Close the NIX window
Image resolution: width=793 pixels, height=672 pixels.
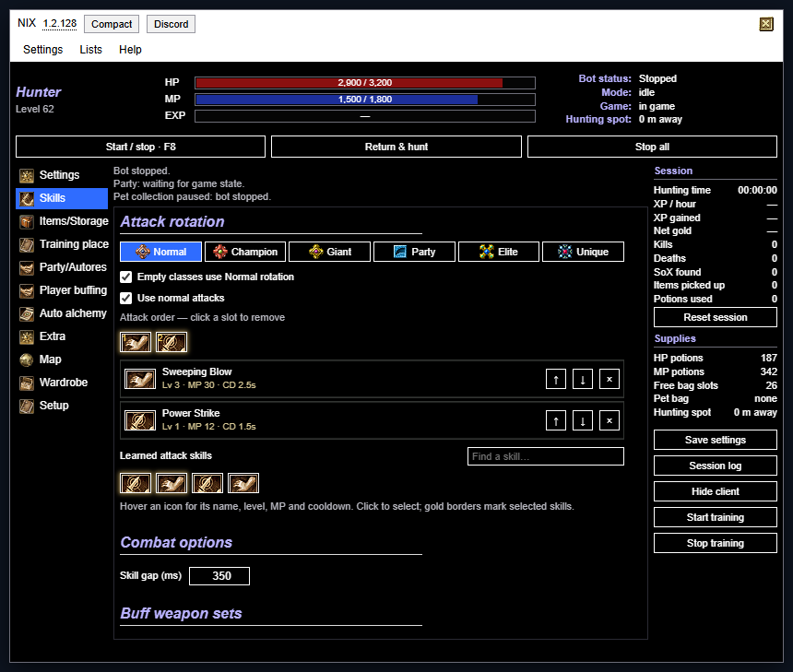coord(766,24)
